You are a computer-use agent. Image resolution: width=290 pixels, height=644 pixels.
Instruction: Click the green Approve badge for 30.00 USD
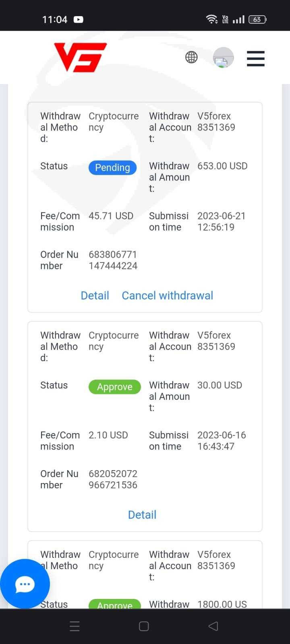114,387
